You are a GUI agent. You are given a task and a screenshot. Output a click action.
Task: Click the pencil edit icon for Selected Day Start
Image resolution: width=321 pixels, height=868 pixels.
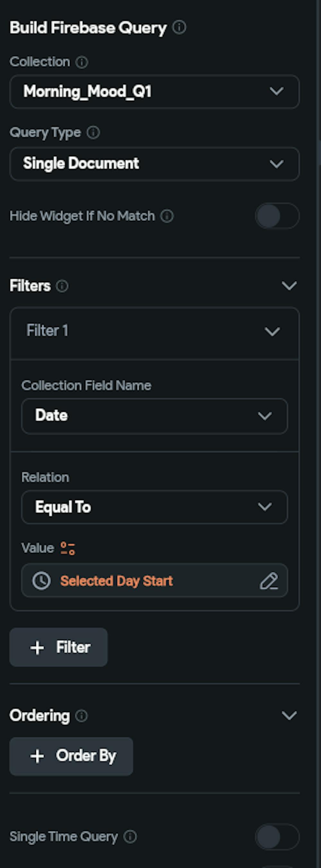[268, 581]
